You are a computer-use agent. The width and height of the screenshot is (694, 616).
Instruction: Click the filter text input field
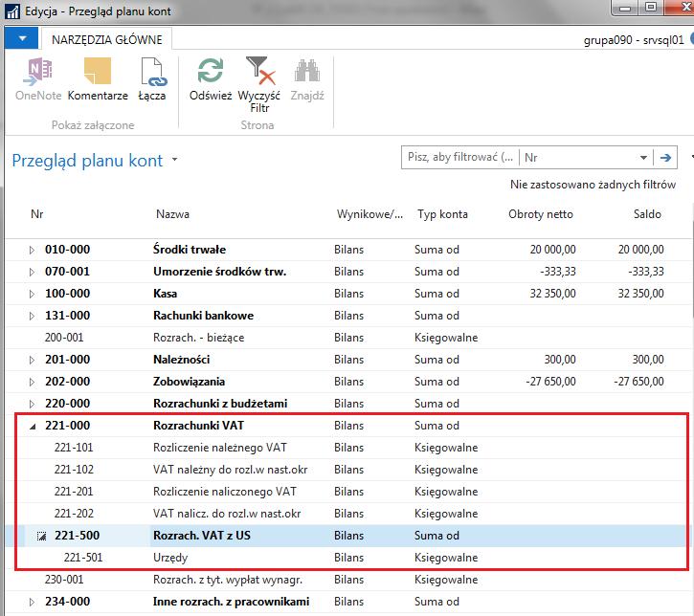[459, 158]
